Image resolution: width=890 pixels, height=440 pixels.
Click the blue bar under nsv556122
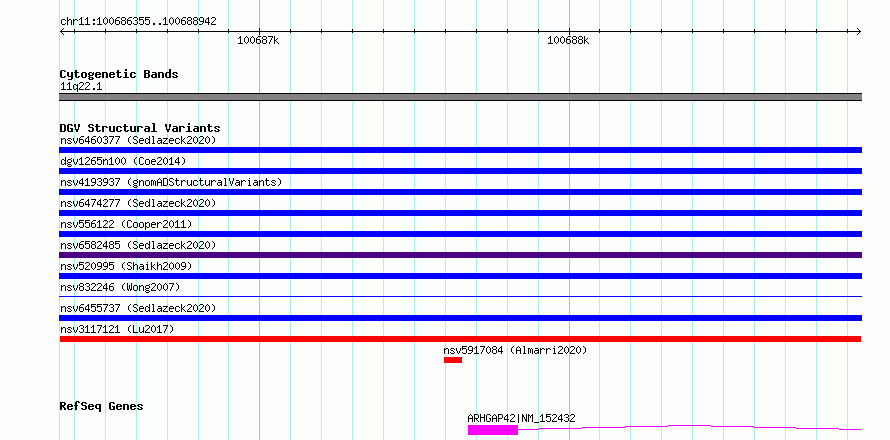460,234
